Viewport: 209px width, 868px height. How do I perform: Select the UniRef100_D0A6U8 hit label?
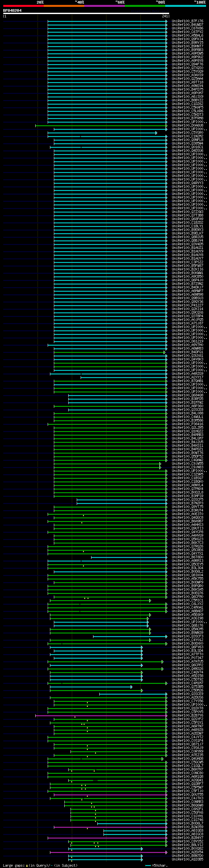(x=187, y=125)
